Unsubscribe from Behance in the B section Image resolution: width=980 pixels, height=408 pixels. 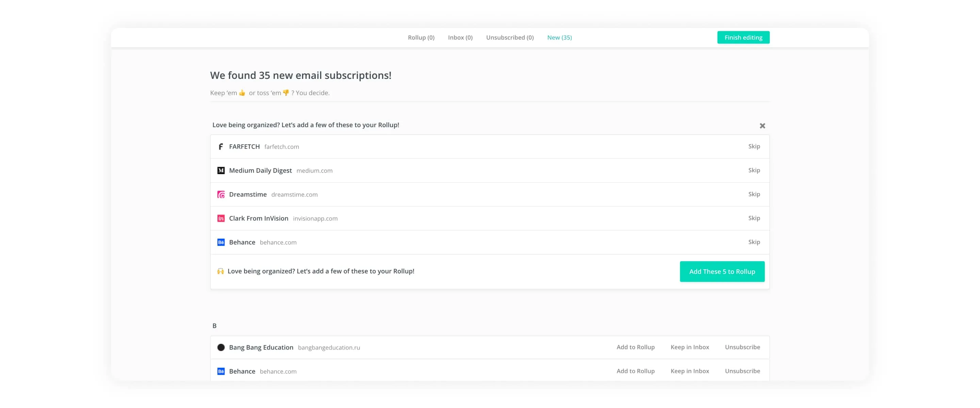[x=742, y=371]
